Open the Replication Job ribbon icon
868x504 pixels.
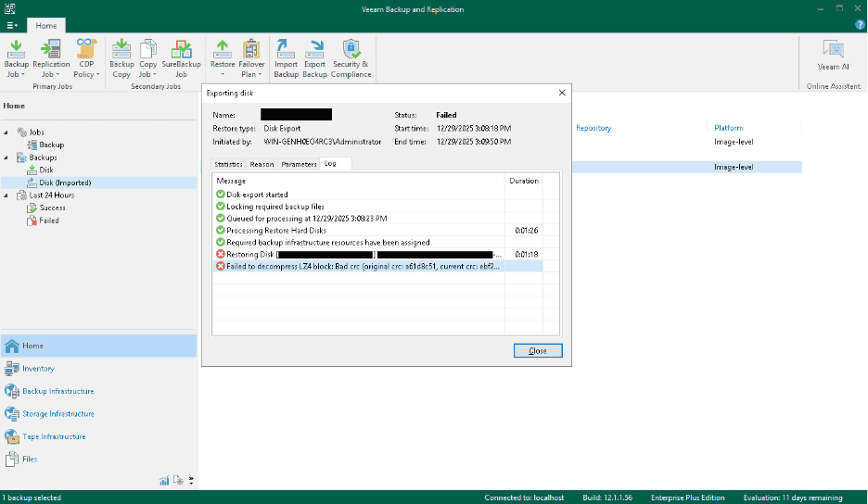click(x=51, y=58)
